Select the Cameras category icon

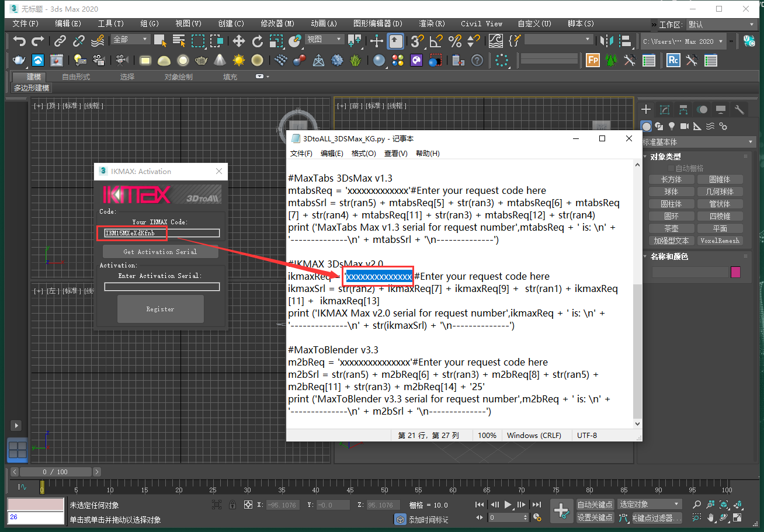pyautogui.click(x=684, y=126)
